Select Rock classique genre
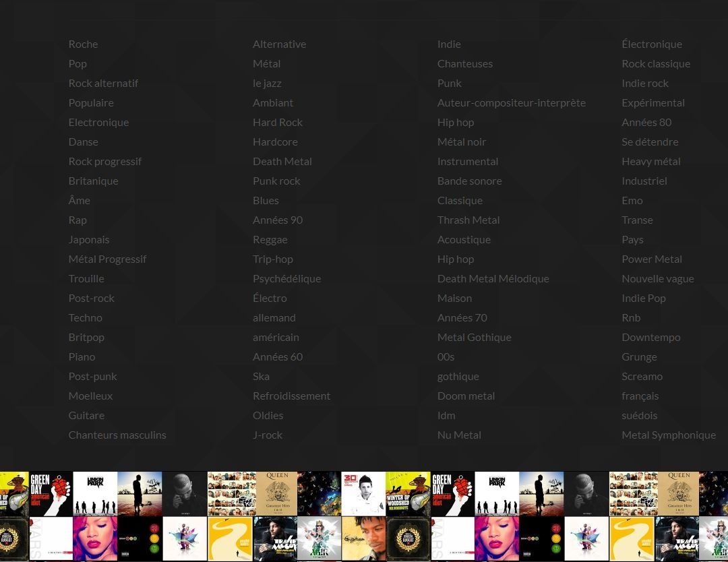Screen dimensions: 728x562 (656, 63)
